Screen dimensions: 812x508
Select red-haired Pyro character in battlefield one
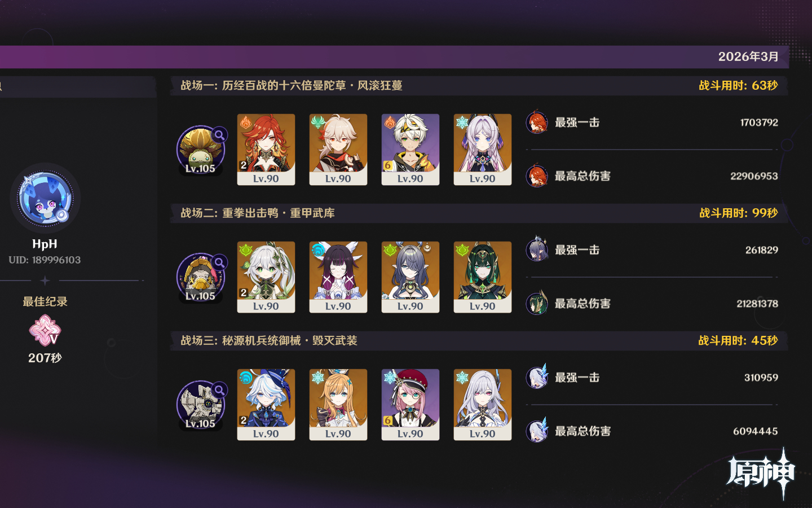266,150
